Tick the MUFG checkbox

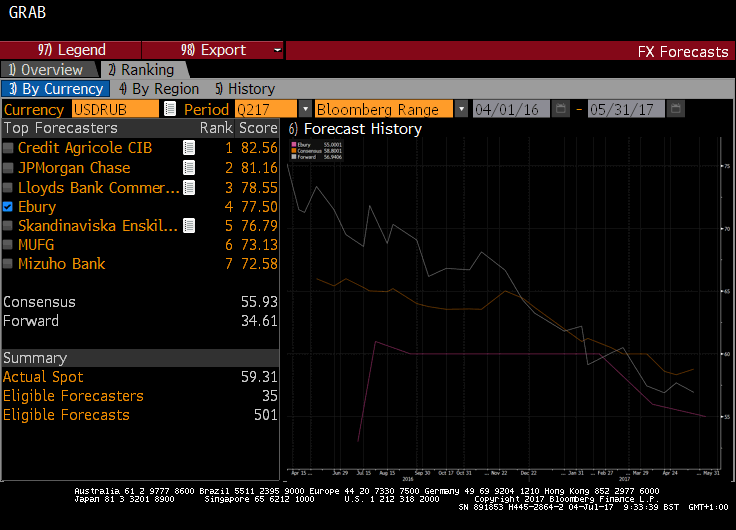click(x=8, y=245)
